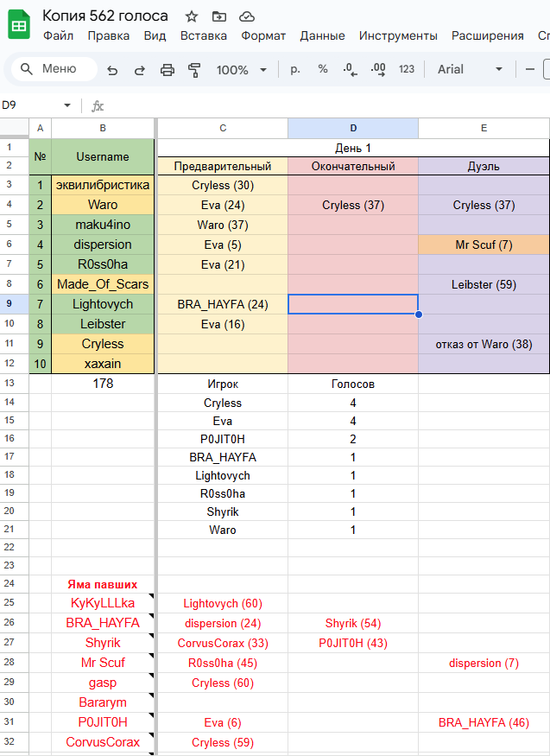Star the document title
Viewport: 550px width, 756px height.
[x=192, y=16]
